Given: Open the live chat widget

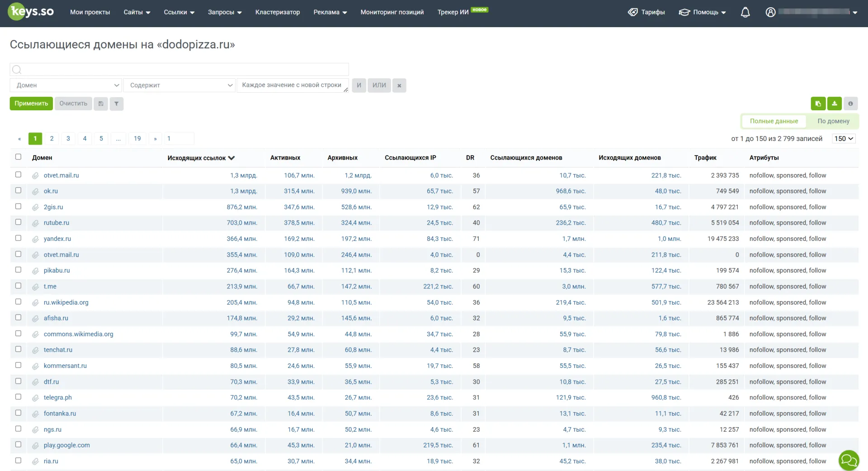Looking at the screenshot, I should 849,461.
